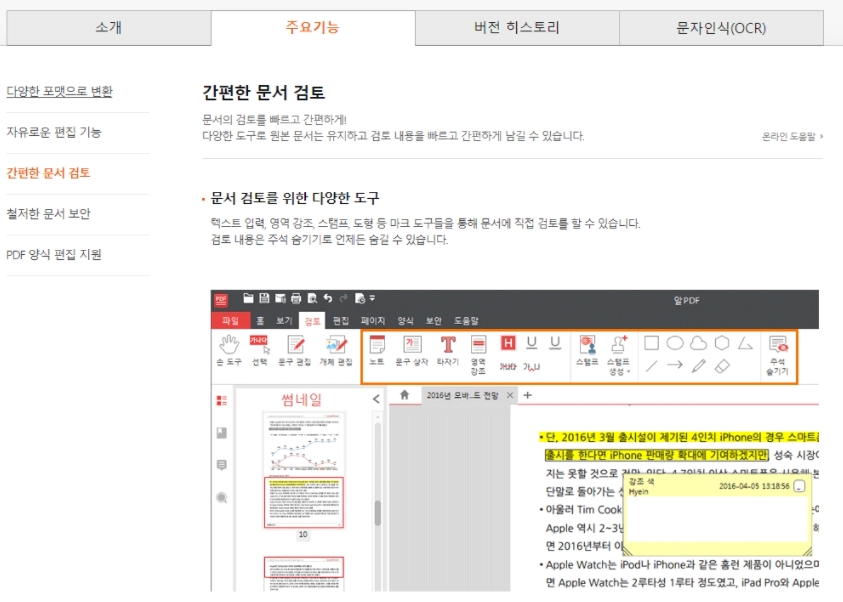843x602 pixels.
Task: Open the 파일 menu
Action: tap(230, 321)
